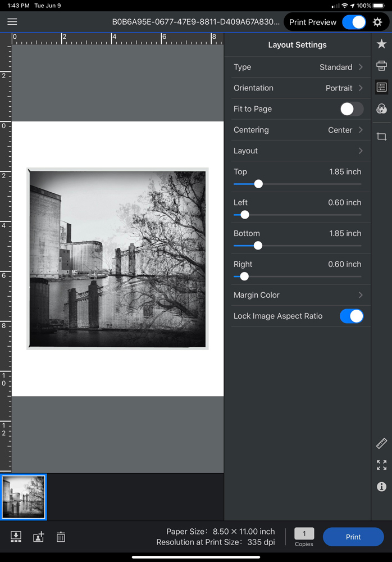Viewport: 392px width, 562px height.
Task: Open the printer settings panel
Action: (x=381, y=65)
